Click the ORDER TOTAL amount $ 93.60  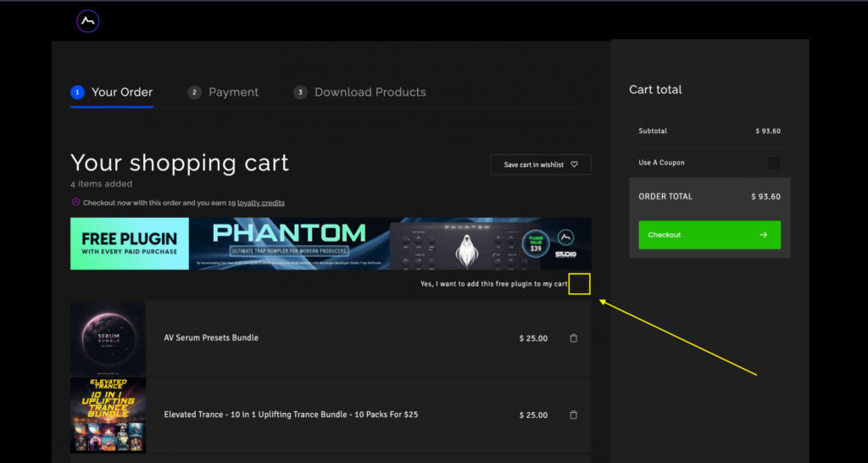[x=765, y=197]
